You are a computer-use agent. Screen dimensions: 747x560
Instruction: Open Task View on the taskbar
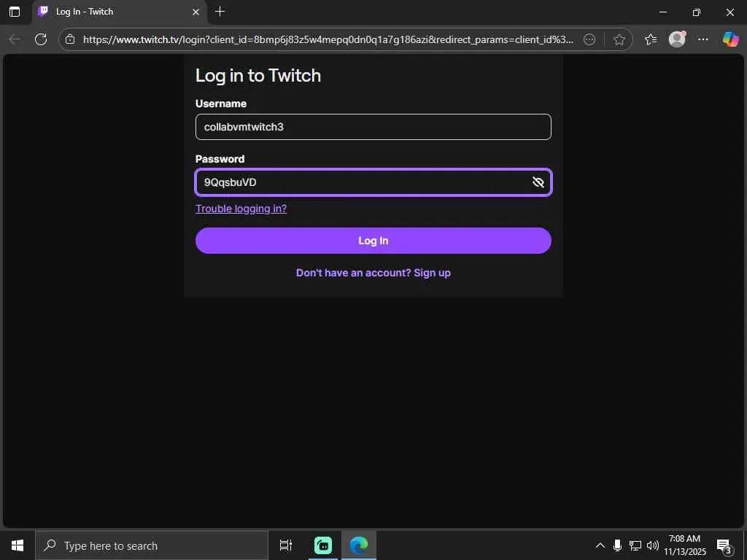pyautogui.click(x=285, y=545)
